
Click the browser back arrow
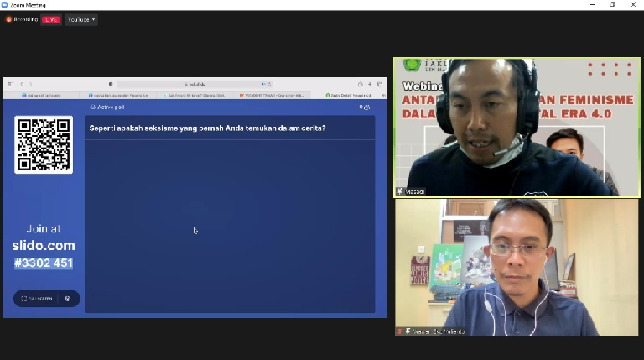22,84
